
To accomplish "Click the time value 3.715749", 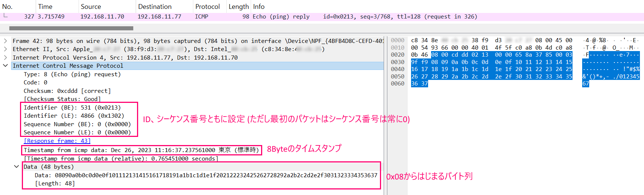I will 51,17.
